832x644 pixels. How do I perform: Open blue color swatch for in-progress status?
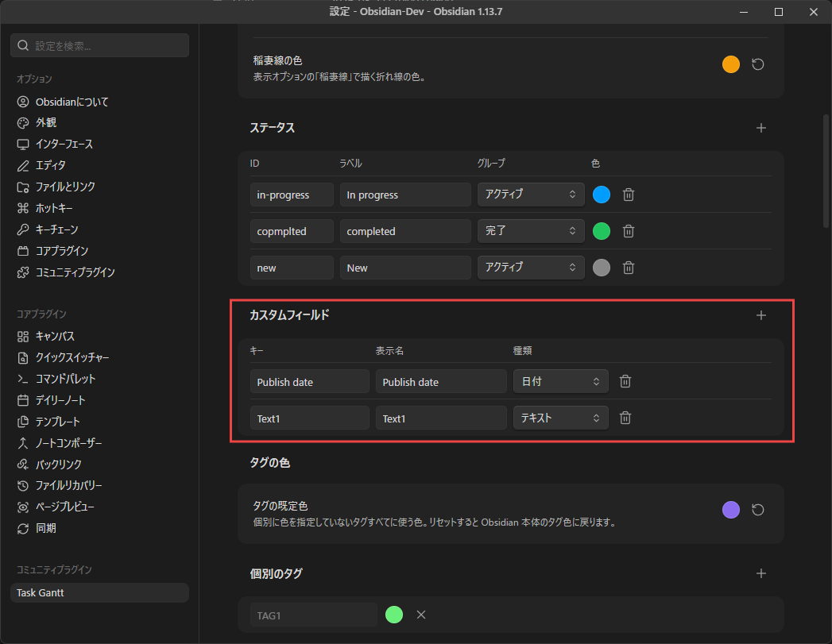602,195
